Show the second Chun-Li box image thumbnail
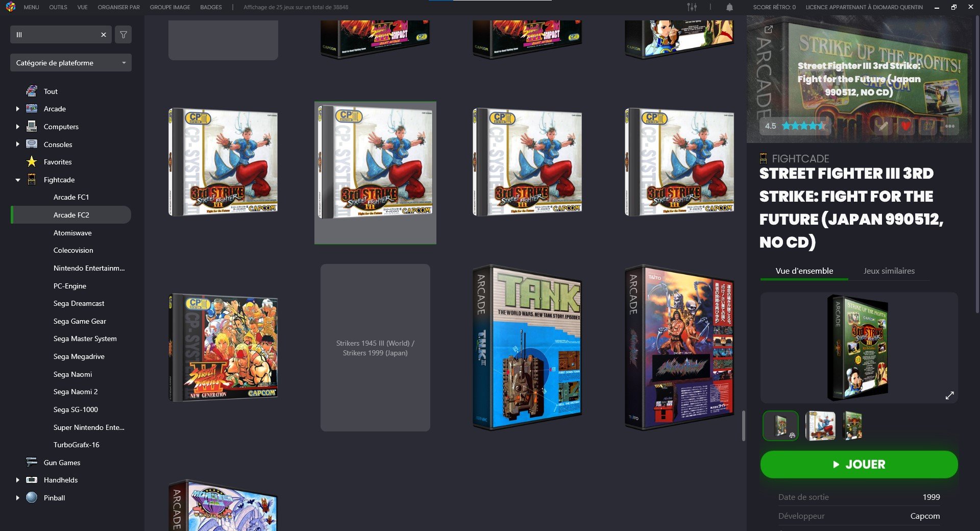The image size is (980, 531). point(820,426)
